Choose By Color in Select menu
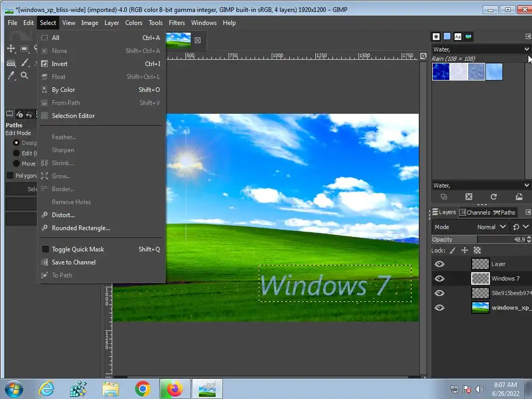532x399 pixels. pyautogui.click(x=101, y=89)
